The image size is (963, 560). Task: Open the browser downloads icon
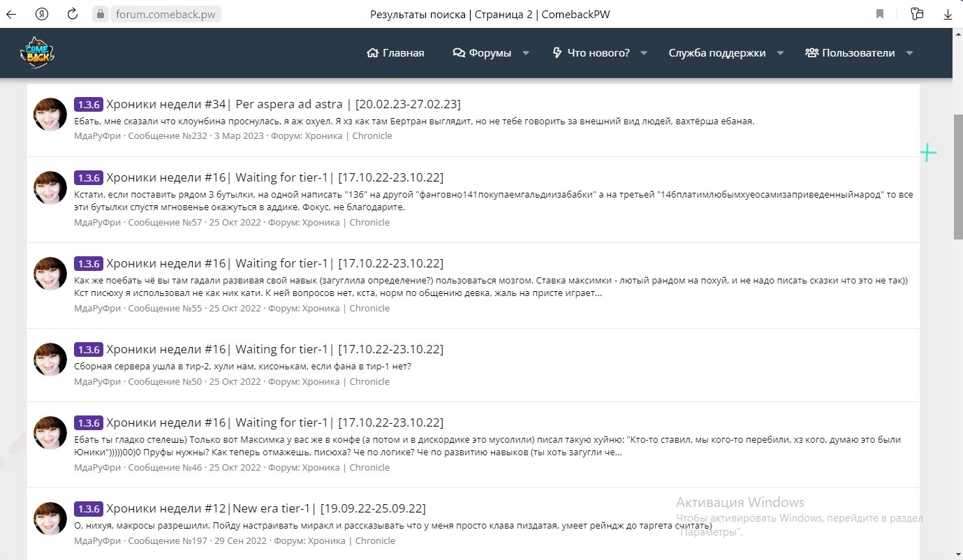coord(948,14)
